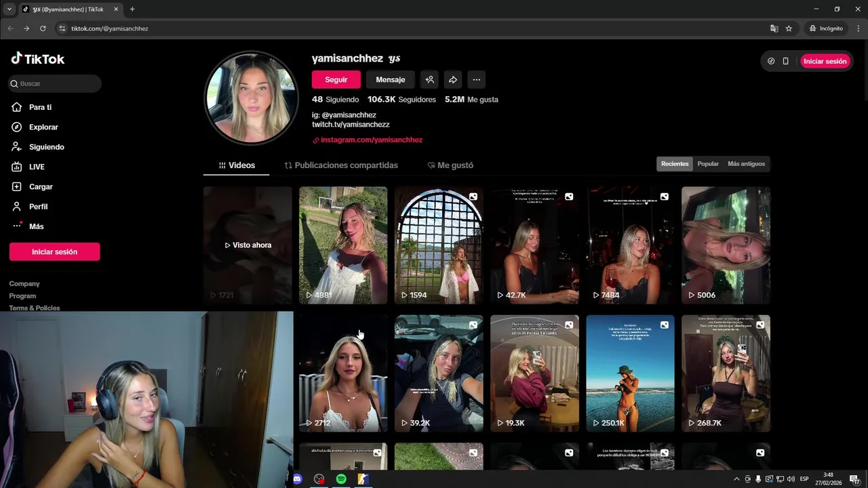
Task: Click the 106.3K Seguidores count
Action: point(401,99)
